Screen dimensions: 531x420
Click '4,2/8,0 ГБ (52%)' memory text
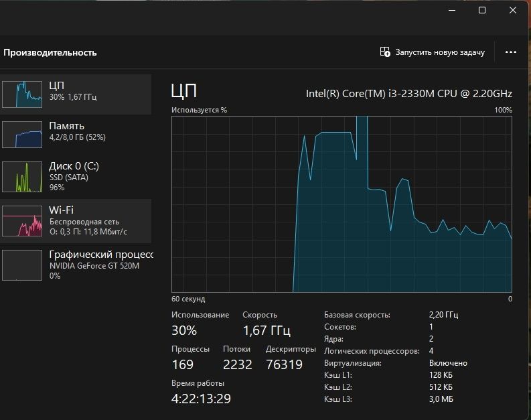78,137
